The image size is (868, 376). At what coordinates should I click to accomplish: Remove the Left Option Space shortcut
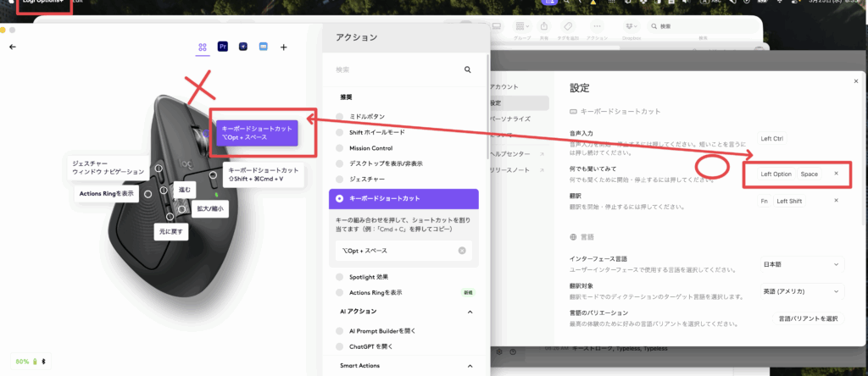pyautogui.click(x=837, y=174)
